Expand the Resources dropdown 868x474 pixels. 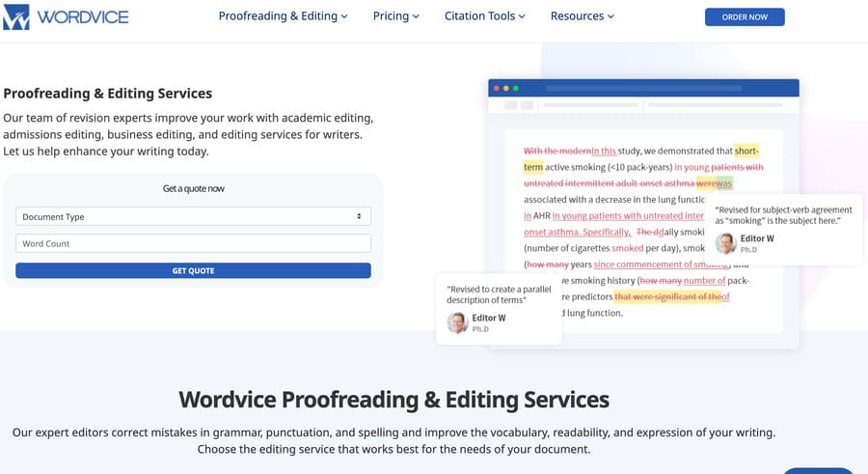point(583,16)
